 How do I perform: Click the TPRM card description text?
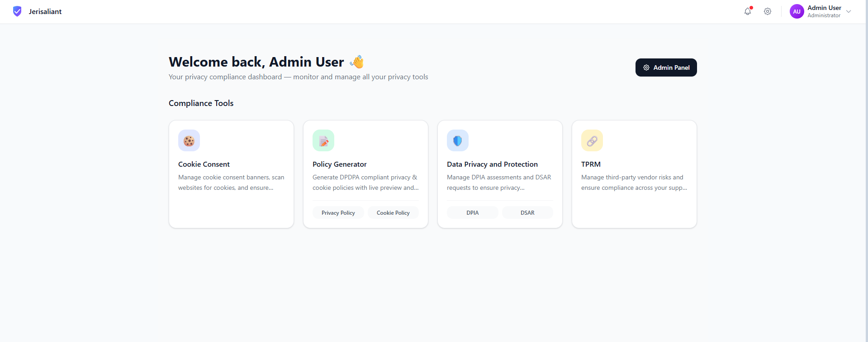[633, 183]
